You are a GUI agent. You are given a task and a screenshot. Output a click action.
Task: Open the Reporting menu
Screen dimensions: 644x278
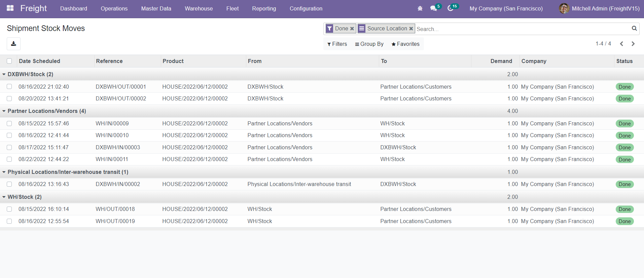(x=264, y=8)
